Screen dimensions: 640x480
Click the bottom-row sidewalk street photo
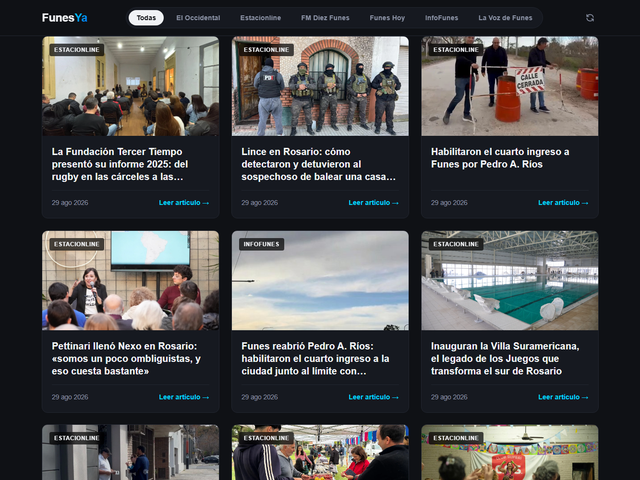[x=131, y=452]
